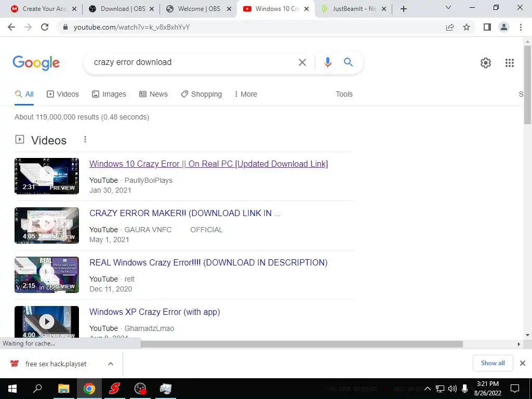Click the PaullyBoiPlays channel name
This screenshot has height=399, width=532.
(148, 180)
